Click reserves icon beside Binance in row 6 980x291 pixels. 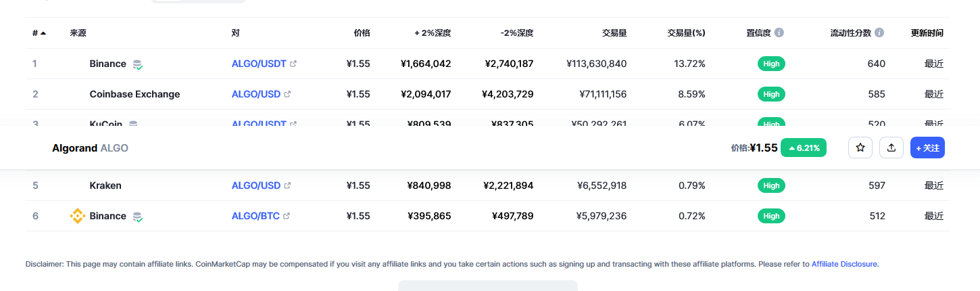tap(138, 217)
